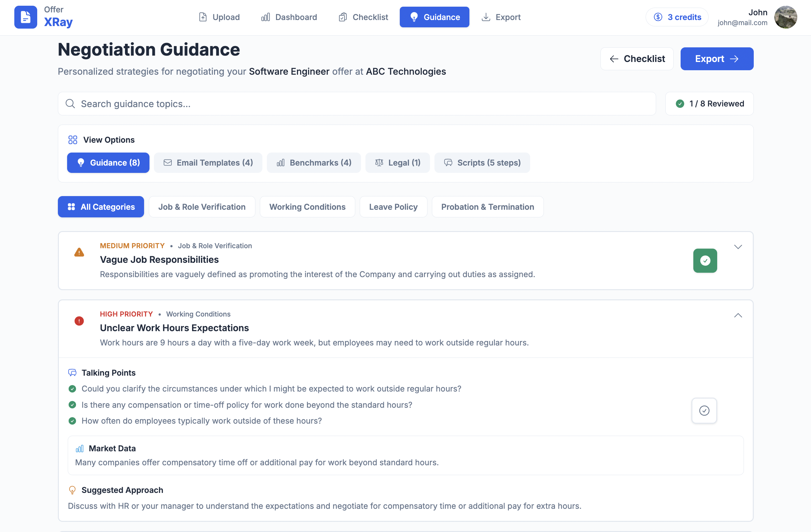Click the Offer XRay logo icon
The width and height of the screenshot is (811, 532).
click(x=25, y=17)
